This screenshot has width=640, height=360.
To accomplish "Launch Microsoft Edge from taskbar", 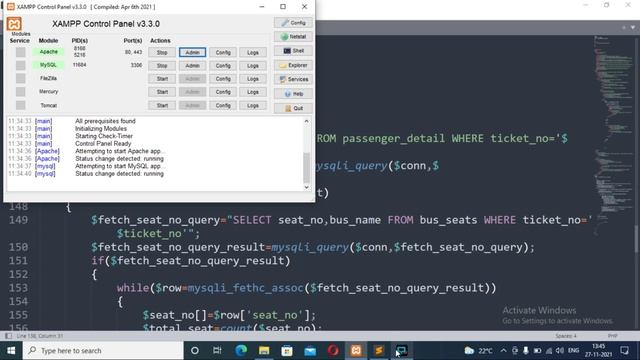I will pos(241,351).
